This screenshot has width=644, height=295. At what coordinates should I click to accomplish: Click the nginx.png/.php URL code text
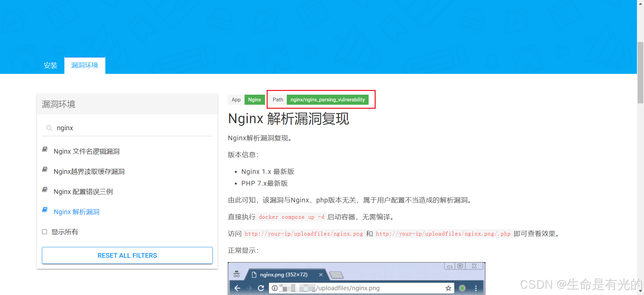pos(443,234)
